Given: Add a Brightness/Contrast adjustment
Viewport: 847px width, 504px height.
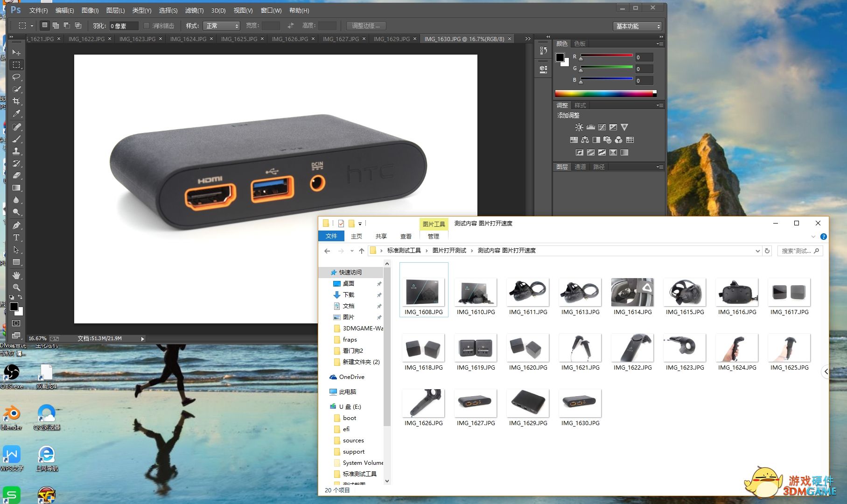Looking at the screenshot, I should 579,127.
